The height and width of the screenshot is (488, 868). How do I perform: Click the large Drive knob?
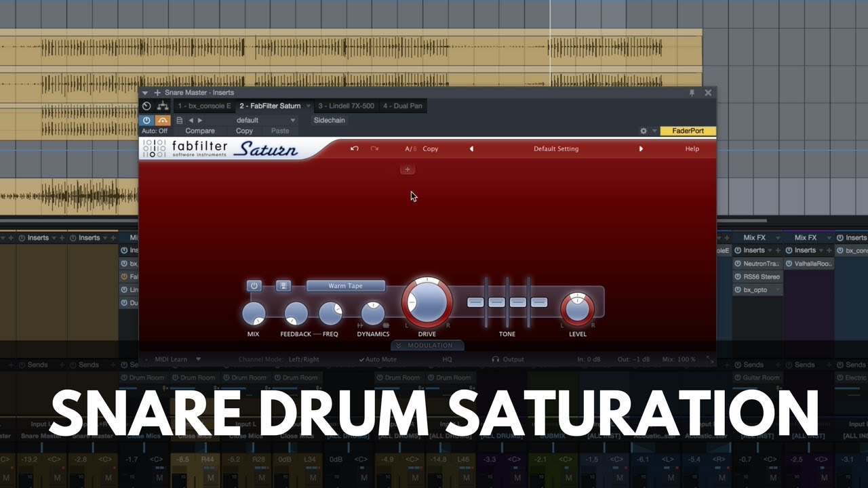[427, 302]
